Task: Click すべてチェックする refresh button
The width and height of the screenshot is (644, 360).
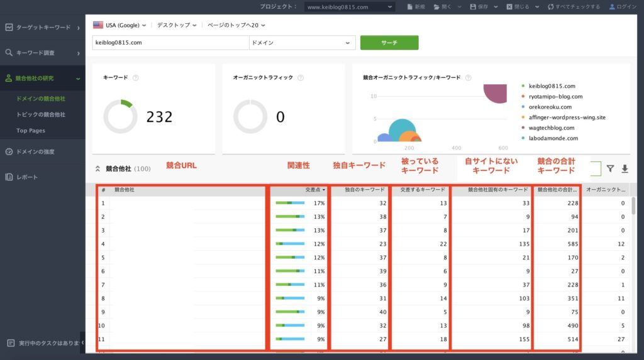Action: 574,7
